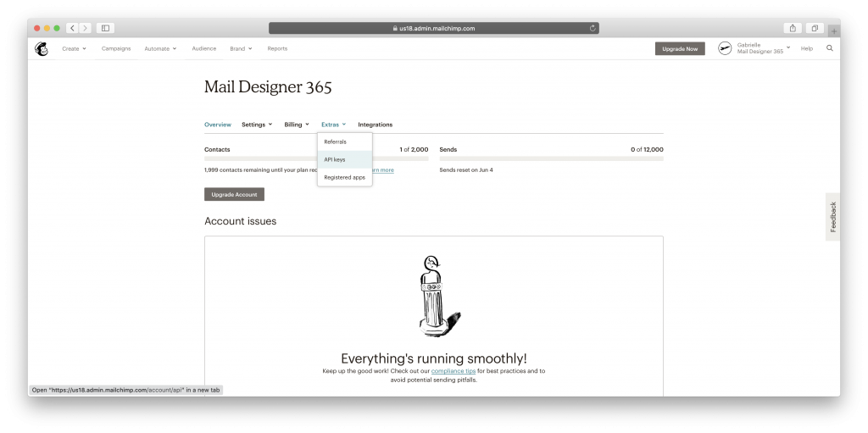Click the Upgrade Now button
868x433 pixels.
click(x=680, y=49)
